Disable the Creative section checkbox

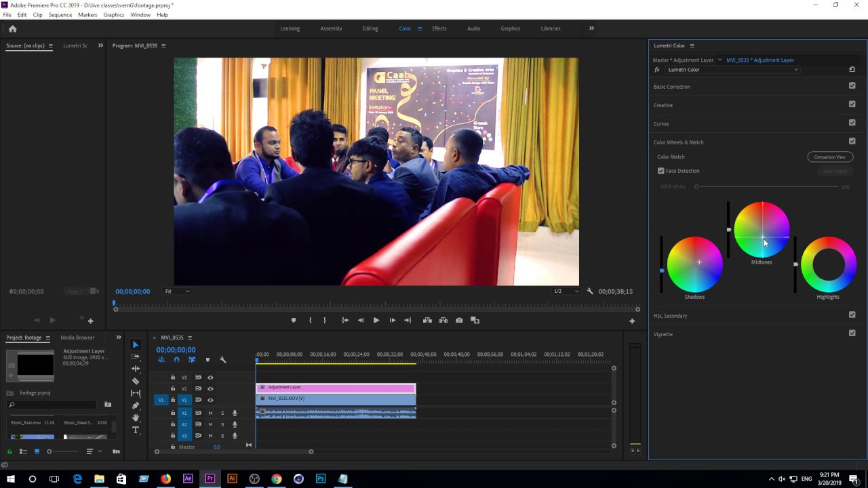[x=852, y=104]
